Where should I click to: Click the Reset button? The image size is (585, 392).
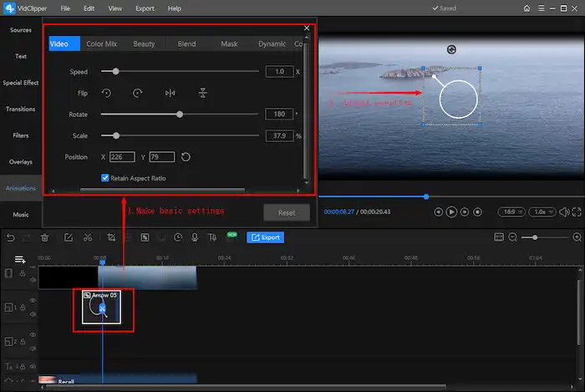[287, 212]
